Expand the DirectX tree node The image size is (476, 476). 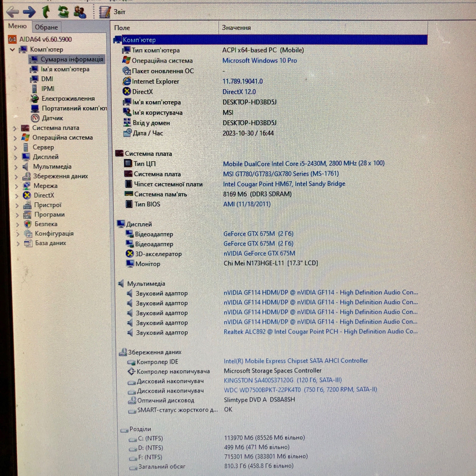click(x=17, y=196)
